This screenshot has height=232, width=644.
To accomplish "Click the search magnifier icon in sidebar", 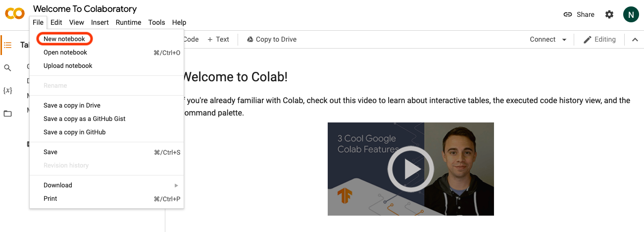I will [7, 68].
